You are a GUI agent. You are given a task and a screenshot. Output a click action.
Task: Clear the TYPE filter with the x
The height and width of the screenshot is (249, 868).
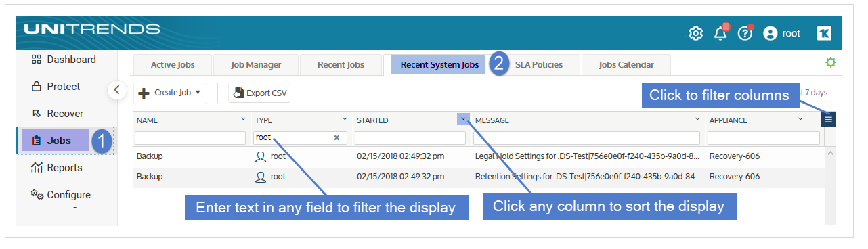pyautogui.click(x=337, y=137)
